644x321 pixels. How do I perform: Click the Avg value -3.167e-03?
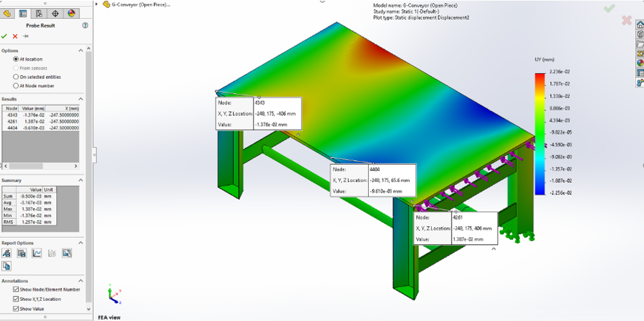(31, 202)
